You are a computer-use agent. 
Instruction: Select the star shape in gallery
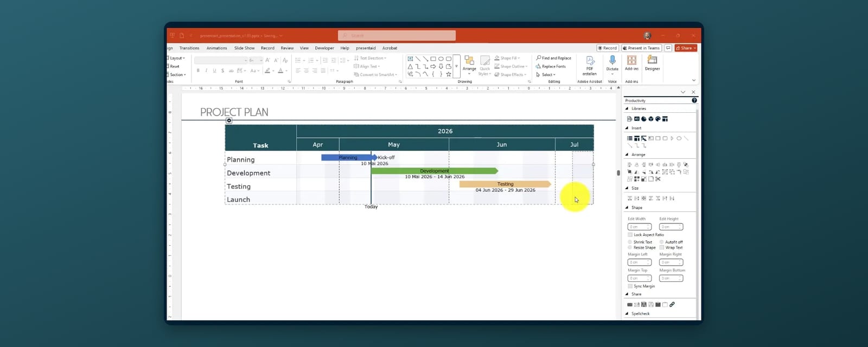448,74
